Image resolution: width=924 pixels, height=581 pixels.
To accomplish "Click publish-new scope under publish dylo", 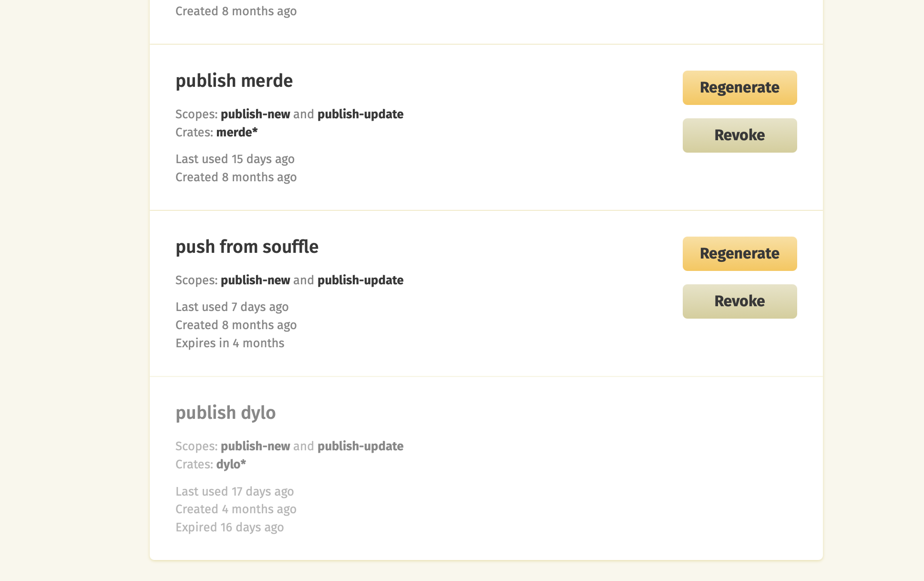I will coord(256,446).
